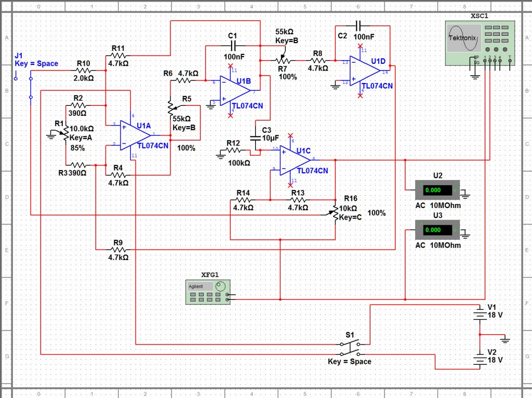Image resolution: width=532 pixels, height=398 pixels.
Task: Select the ground symbol beside V1 and V2
Action: [505, 339]
